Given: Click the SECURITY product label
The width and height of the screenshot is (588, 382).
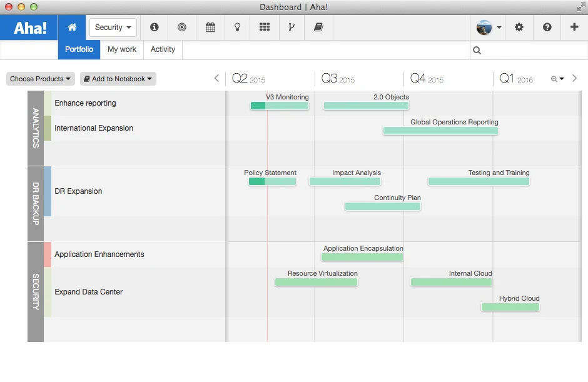Looking at the screenshot, I should [x=36, y=292].
